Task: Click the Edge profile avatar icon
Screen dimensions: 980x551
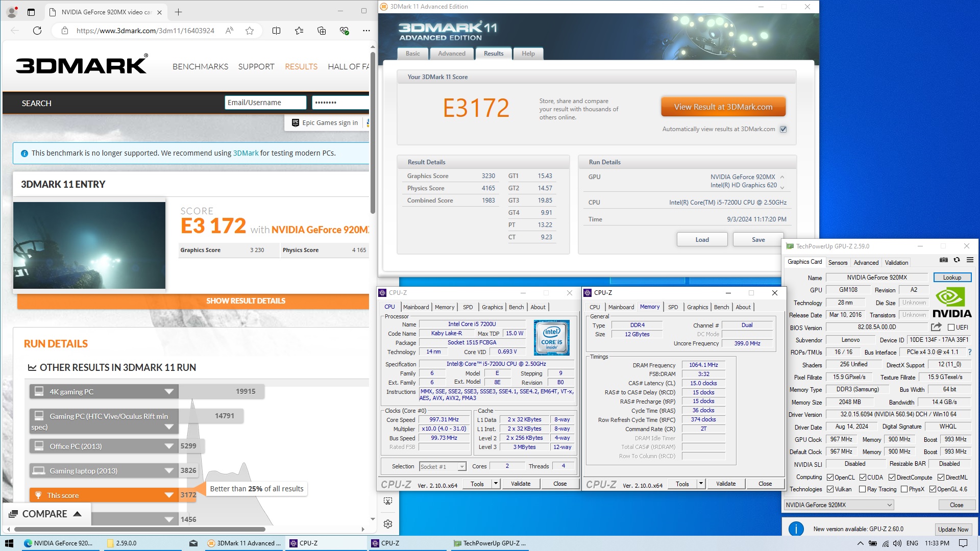Action: coord(12,12)
